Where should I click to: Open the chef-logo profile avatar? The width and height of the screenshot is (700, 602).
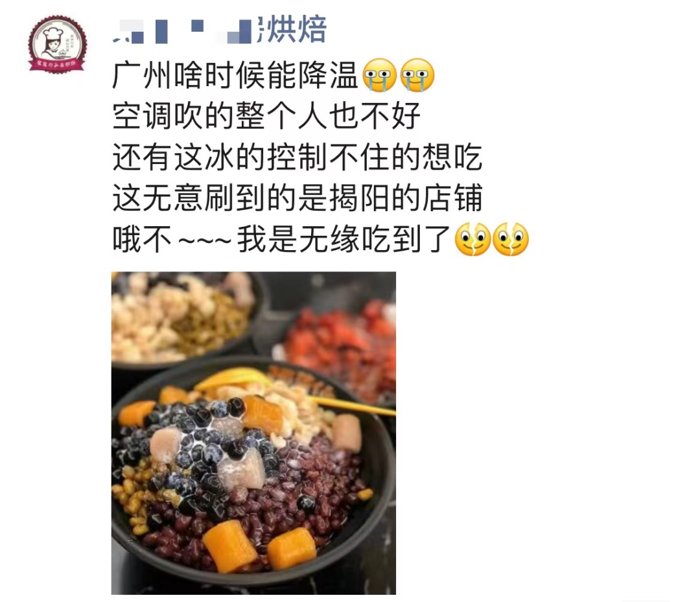[x=58, y=45]
